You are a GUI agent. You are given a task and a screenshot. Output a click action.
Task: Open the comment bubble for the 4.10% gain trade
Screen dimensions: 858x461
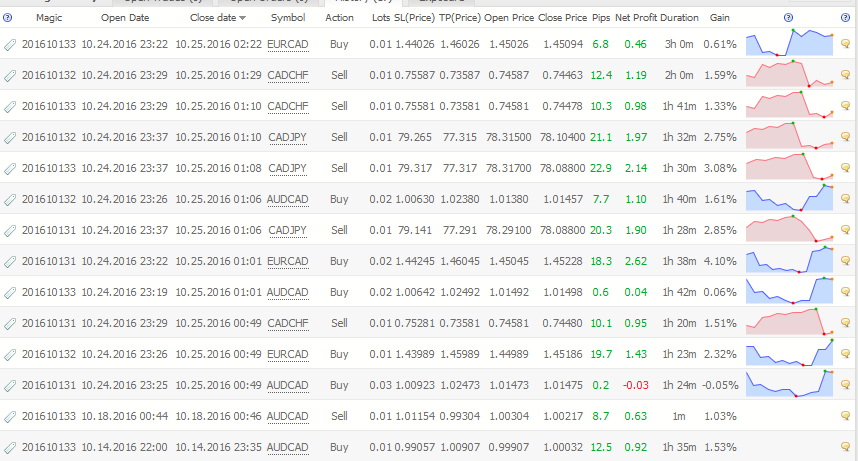click(x=845, y=261)
